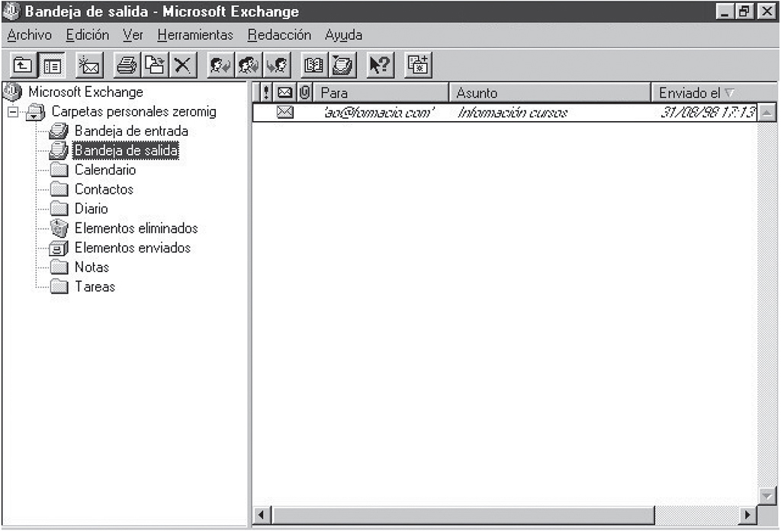Open the Address Book icon
The height and width of the screenshot is (532, 781).
[313, 66]
